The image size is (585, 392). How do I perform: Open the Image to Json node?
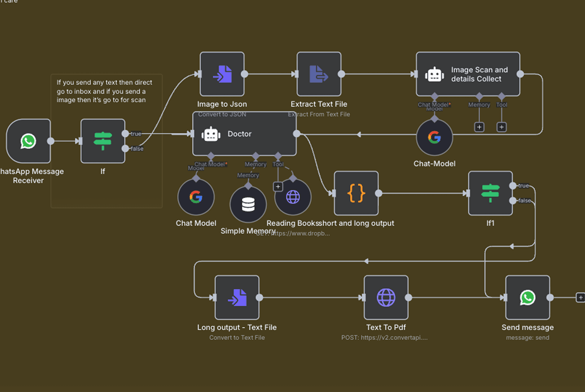(x=222, y=74)
